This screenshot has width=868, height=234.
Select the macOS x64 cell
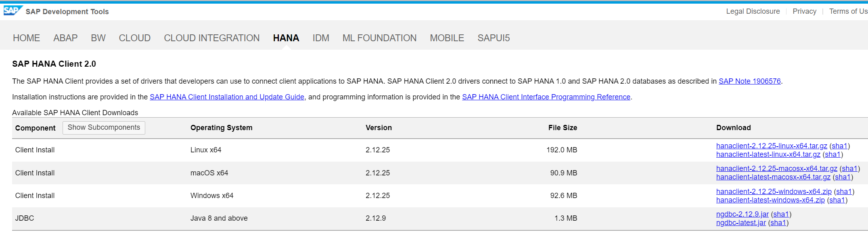(x=209, y=173)
